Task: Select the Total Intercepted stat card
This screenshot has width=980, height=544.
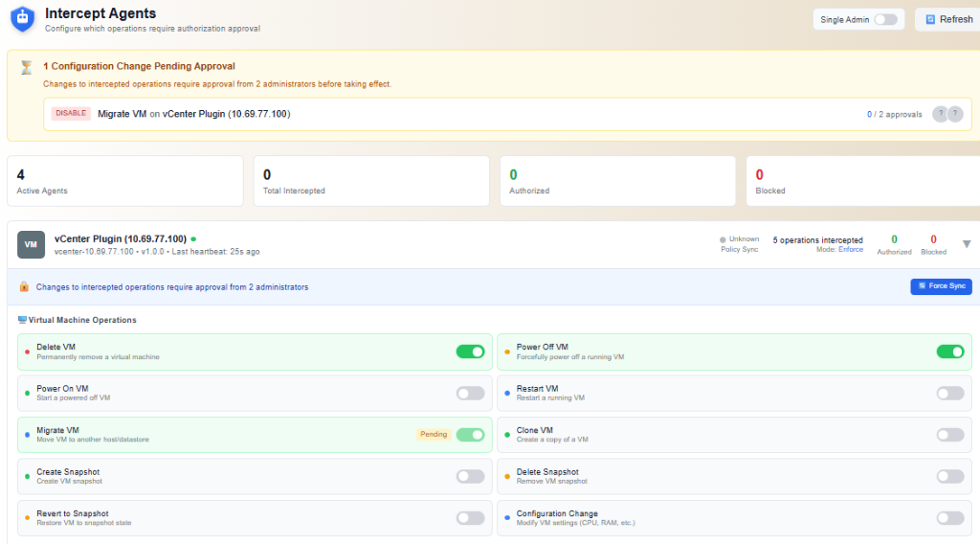Action: tap(371, 181)
